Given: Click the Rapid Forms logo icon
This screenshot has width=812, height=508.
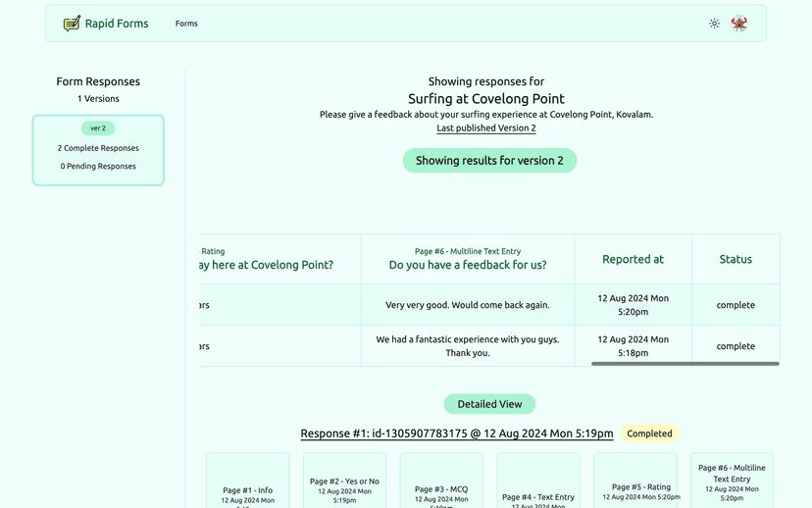Looking at the screenshot, I should coord(72,24).
